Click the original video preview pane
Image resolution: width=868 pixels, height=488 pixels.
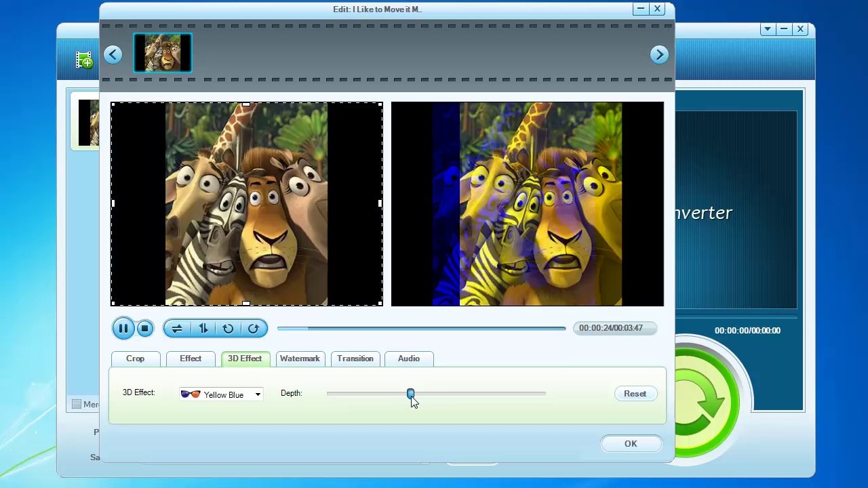click(247, 204)
